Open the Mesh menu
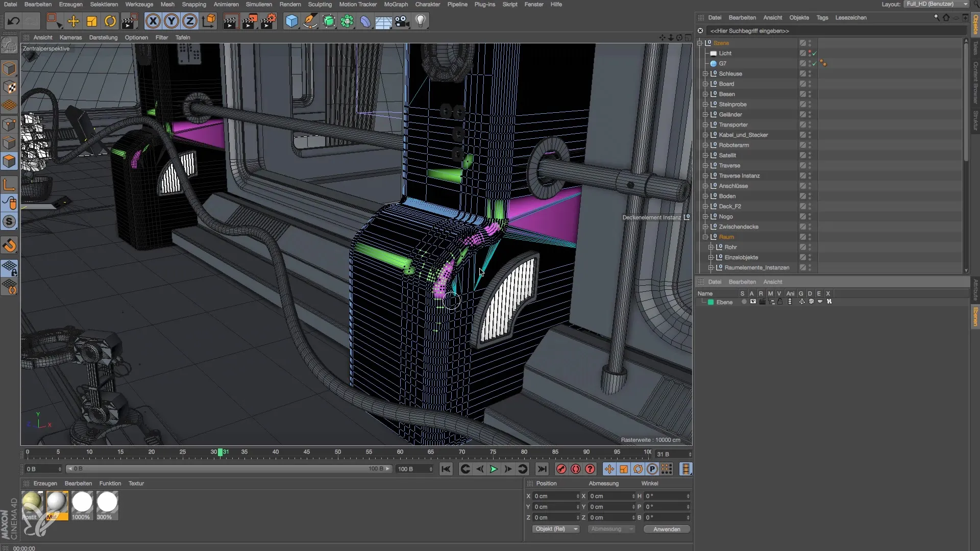 167,4
